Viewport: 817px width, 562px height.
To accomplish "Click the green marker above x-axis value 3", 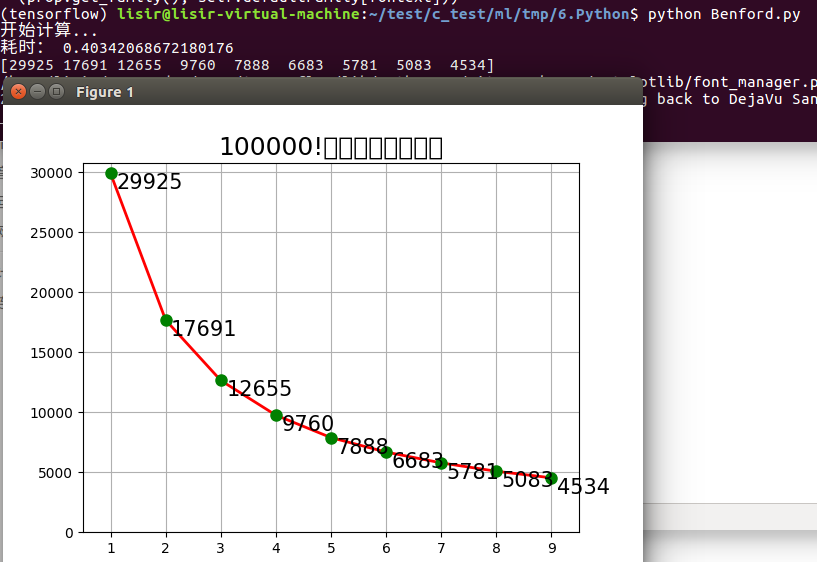I will pos(221,380).
